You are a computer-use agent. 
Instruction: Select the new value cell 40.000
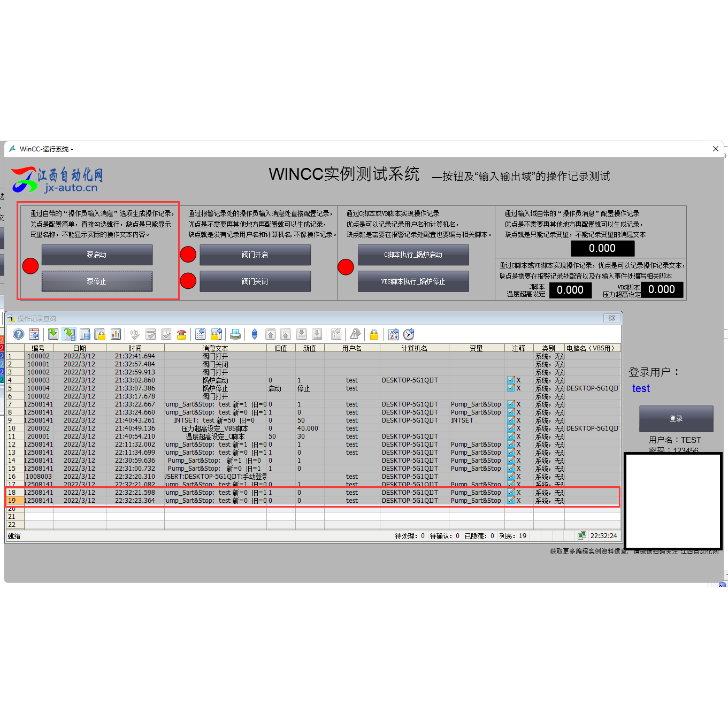click(310, 428)
